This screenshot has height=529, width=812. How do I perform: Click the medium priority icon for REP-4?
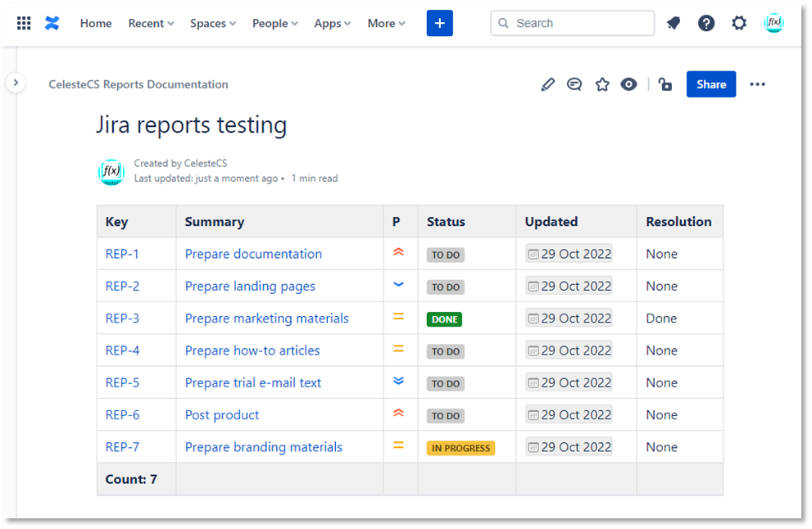[x=398, y=349]
